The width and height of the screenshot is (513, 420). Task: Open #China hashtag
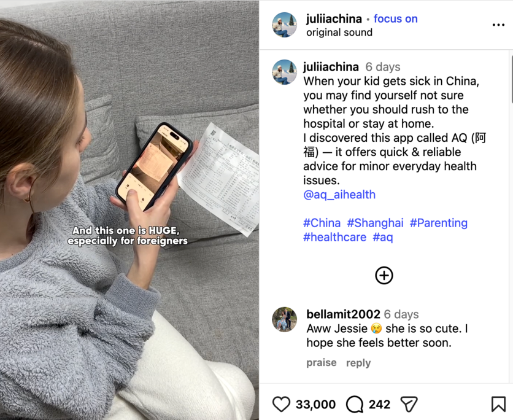pos(322,223)
